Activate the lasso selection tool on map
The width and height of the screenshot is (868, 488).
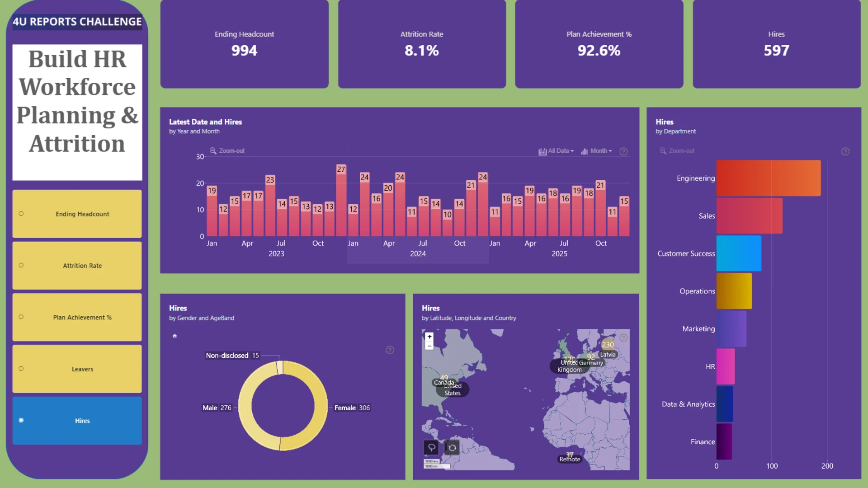(x=432, y=447)
